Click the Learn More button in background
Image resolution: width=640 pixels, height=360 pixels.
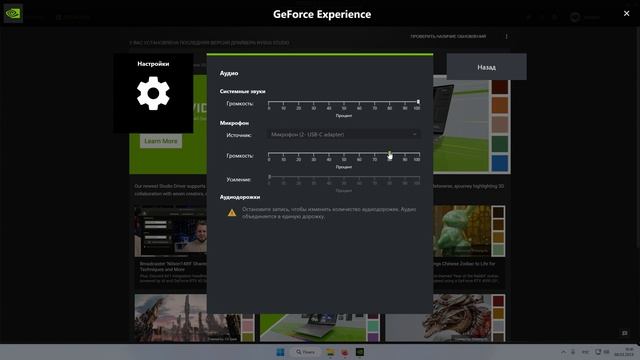161,141
